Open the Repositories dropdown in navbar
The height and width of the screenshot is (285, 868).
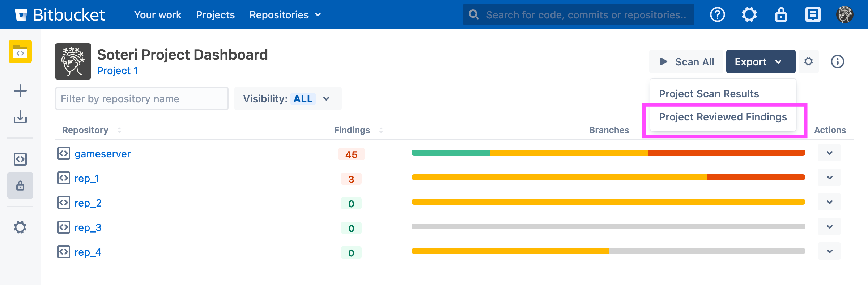pyautogui.click(x=285, y=15)
